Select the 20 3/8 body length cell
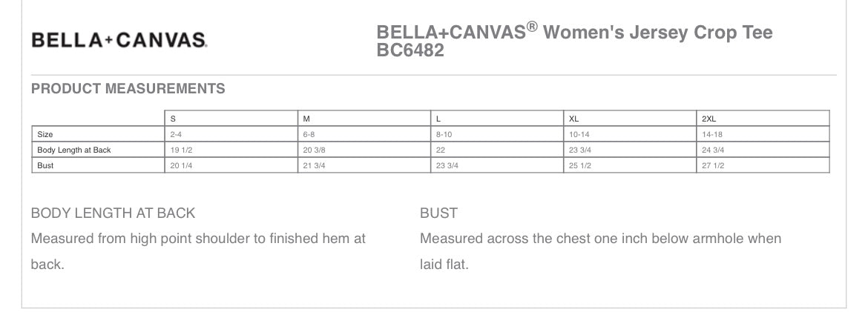 tap(364, 150)
